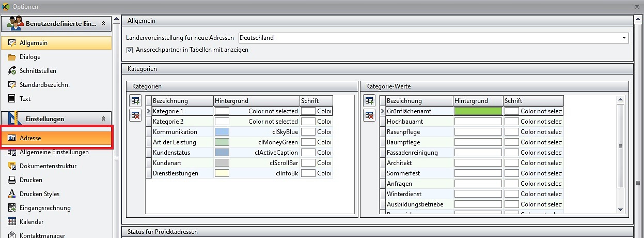The height and width of the screenshot is (238, 644).
Task: Select the Kategorie 1 row name
Action: click(x=168, y=111)
